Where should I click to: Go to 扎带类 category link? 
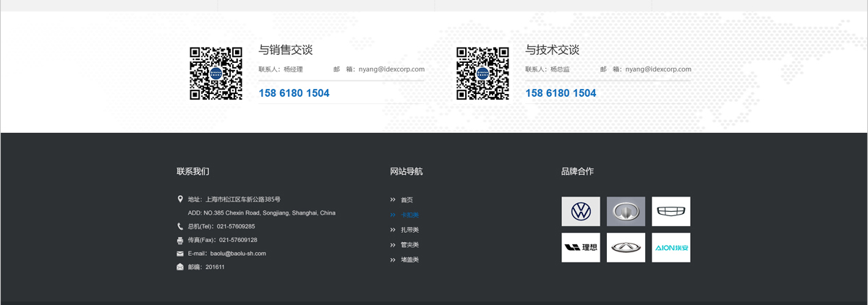click(409, 230)
